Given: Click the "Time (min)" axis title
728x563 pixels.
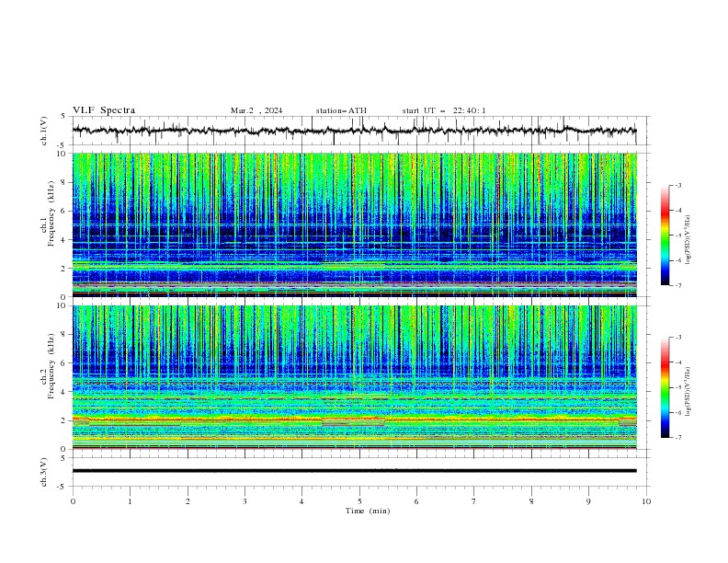Looking at the screenshot, I should click(368, 511).
